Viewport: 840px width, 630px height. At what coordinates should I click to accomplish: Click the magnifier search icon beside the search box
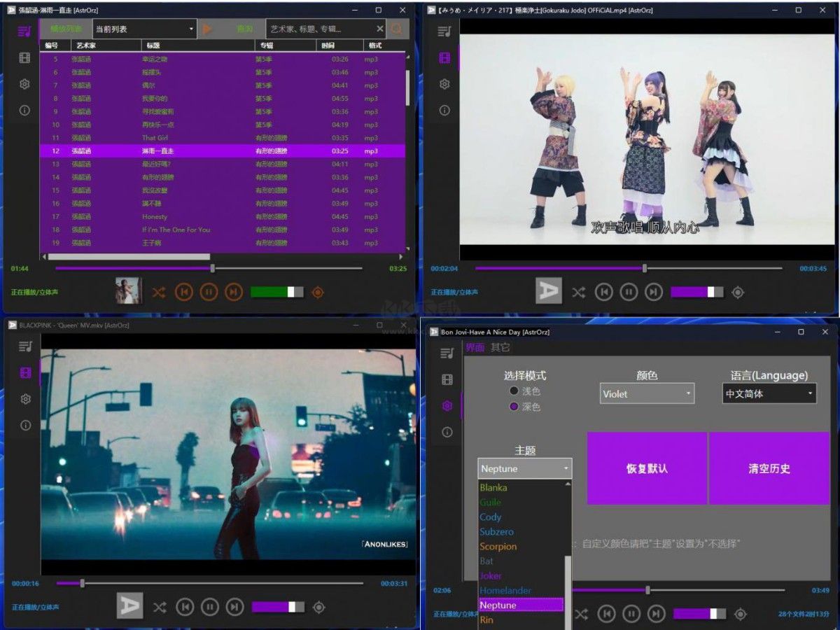click(x=398, y=29)
